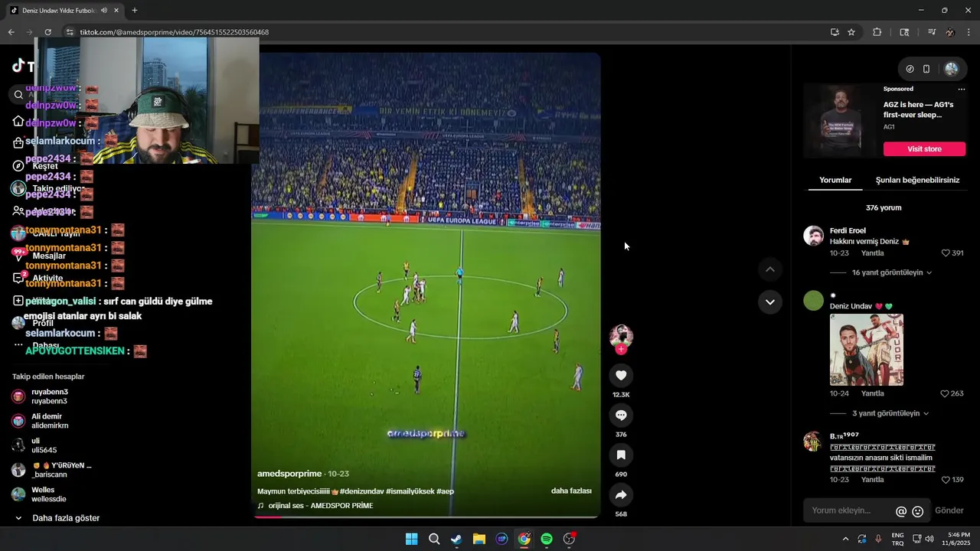Open the amedsporprime username under the video
Viewport: 980px width, 551px height.
pyautogui.click(x=289, y=474)
